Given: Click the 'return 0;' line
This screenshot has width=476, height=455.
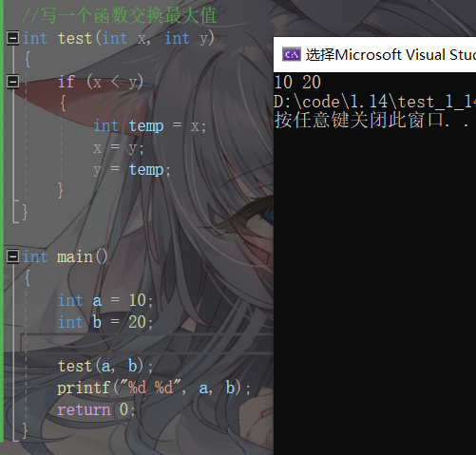Looking at the screenshot, I should (97, 409).
